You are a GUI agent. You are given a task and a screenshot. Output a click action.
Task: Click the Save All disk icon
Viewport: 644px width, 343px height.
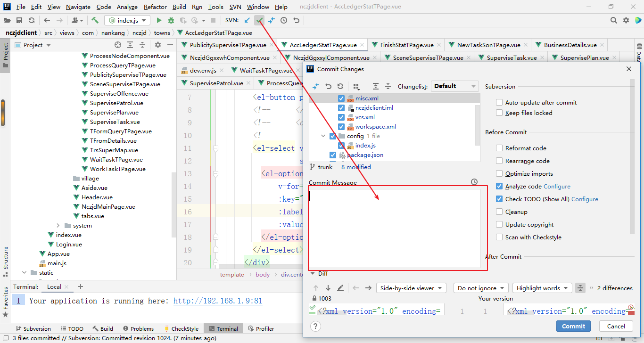click(x=19, y=20)
